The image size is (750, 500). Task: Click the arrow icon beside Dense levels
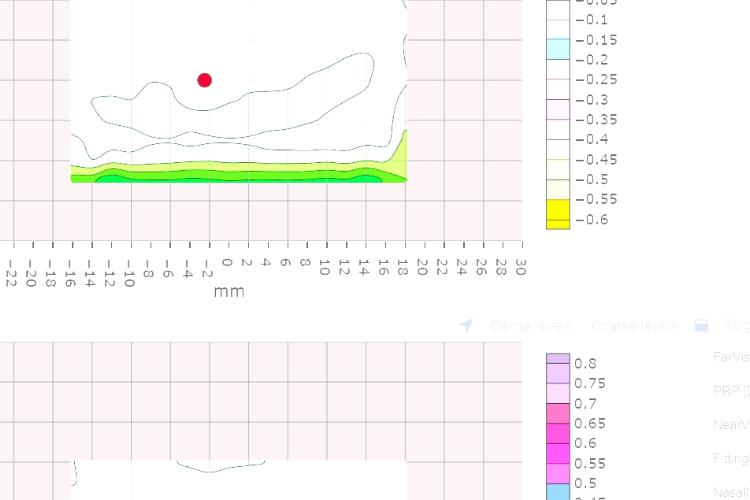[x=466, y=325]
